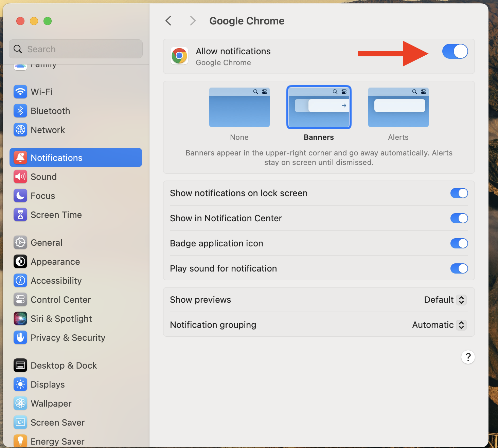This screenshot has height=448, width=498.
Task: Click the Search input field
Action: [x=76, y=49]
